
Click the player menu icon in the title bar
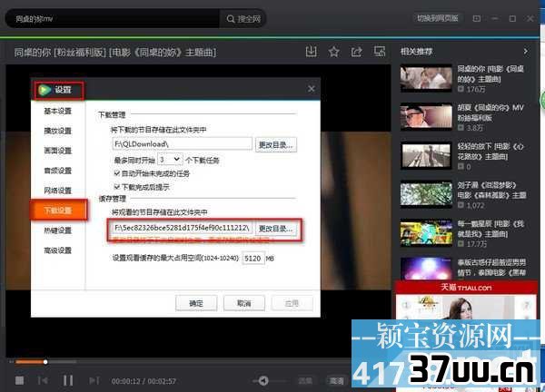(477, 18)
